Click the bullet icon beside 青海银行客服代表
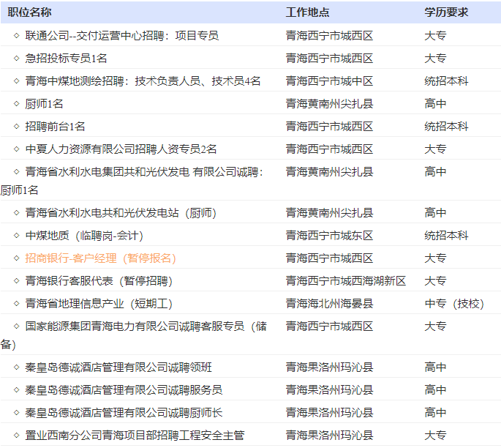Viewport: 501px width, 448px height. (16, 281)
